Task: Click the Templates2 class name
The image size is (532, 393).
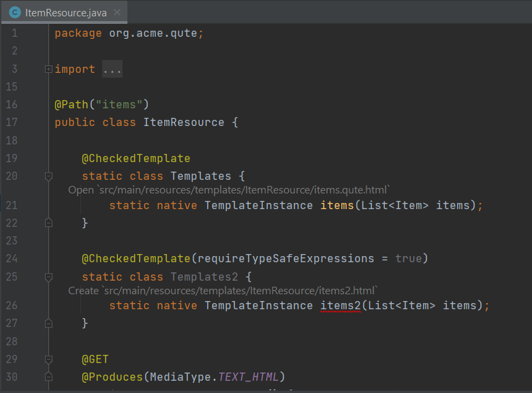Action: click(204, 277)
